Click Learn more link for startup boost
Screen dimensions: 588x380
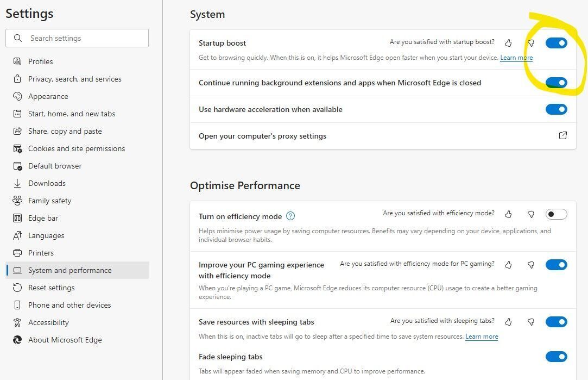[x=516, y=58]
